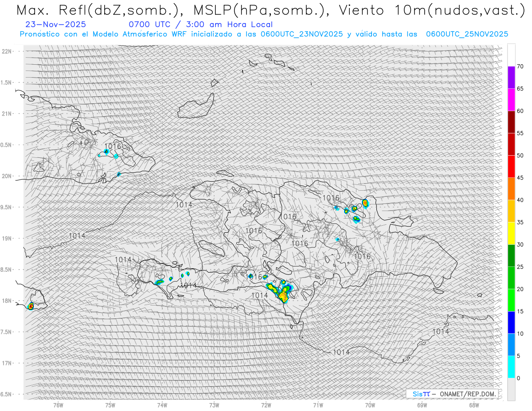Click the '68W' longitude label
This screenshot has height=411, width=532.
pyautogui.click(x=474, y=405)
